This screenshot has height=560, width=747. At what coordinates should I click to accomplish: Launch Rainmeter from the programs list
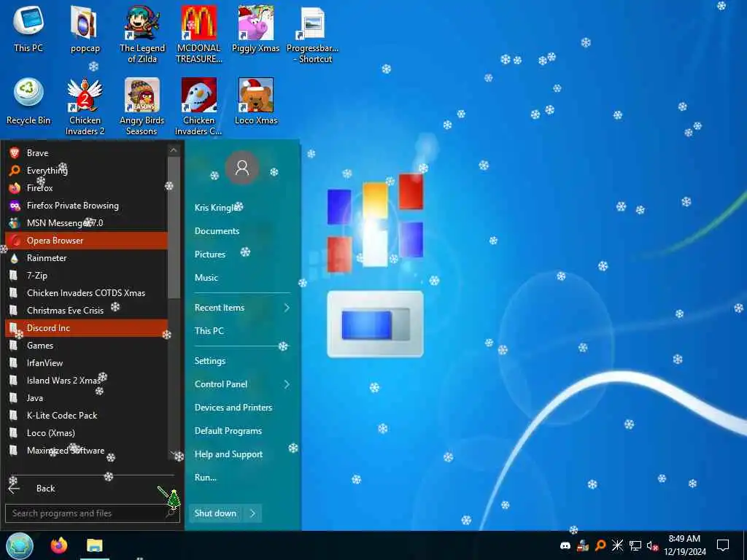[86, 258]
